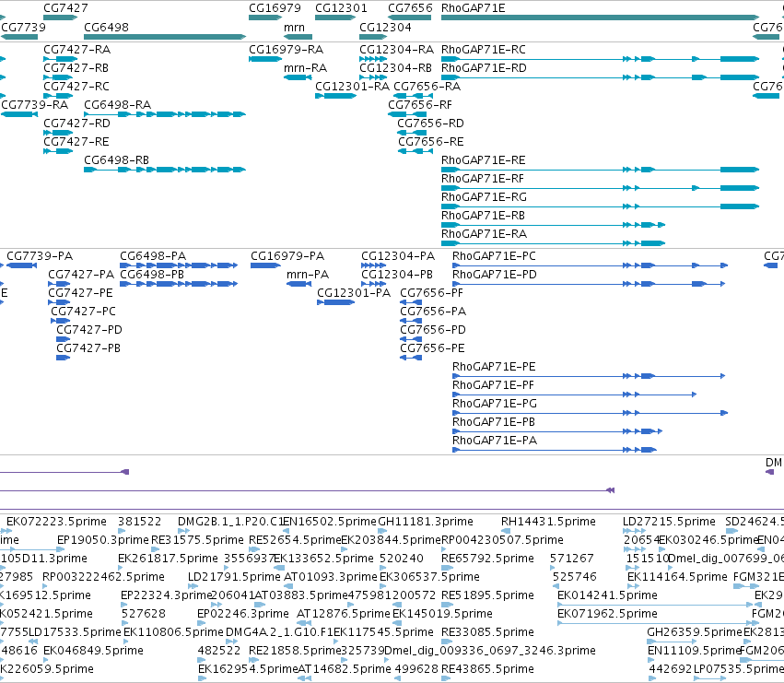Select the CG7656-RE transcript label
This screenshot has width=784, height=683.
point(431,142)
